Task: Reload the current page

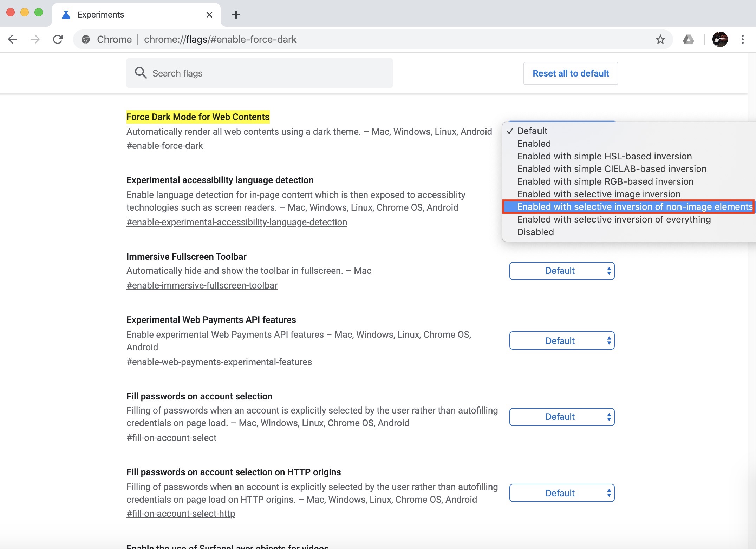Action: point(58,39)
